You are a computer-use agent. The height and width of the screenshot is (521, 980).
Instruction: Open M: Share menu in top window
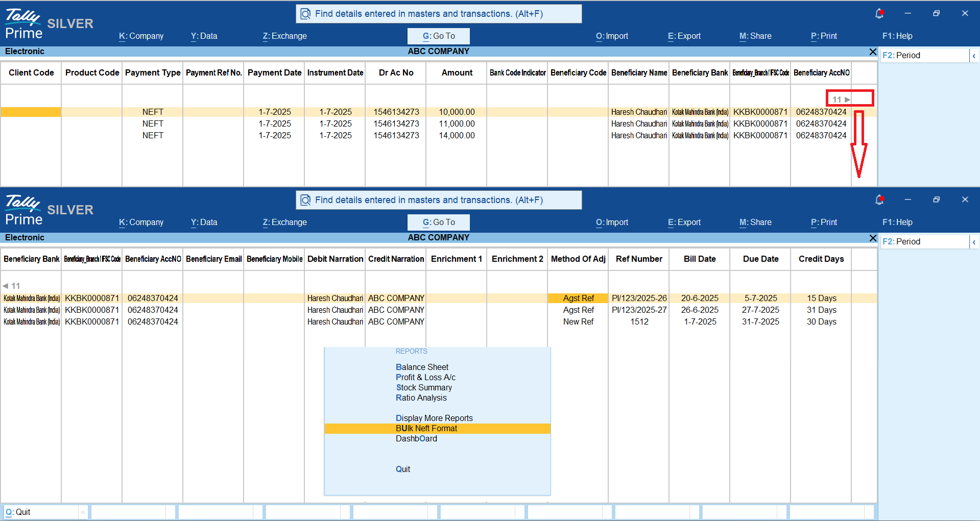click(755, 36)
